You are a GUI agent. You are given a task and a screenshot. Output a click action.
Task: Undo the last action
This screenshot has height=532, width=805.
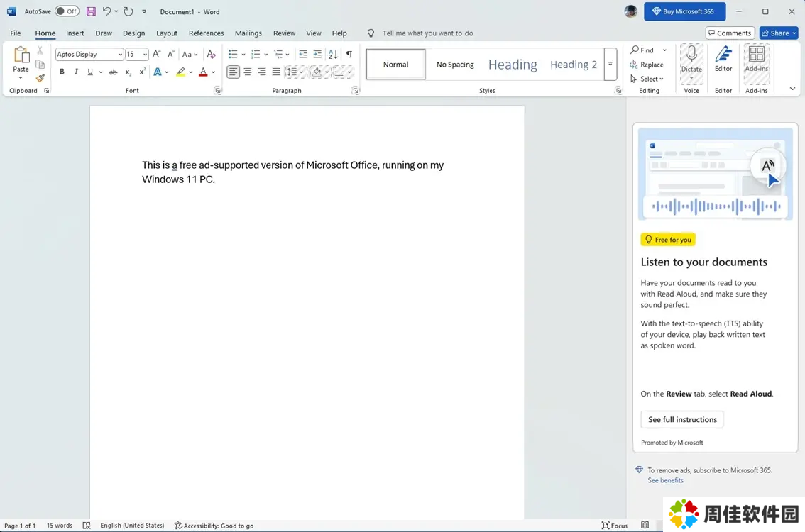point(106,11)
